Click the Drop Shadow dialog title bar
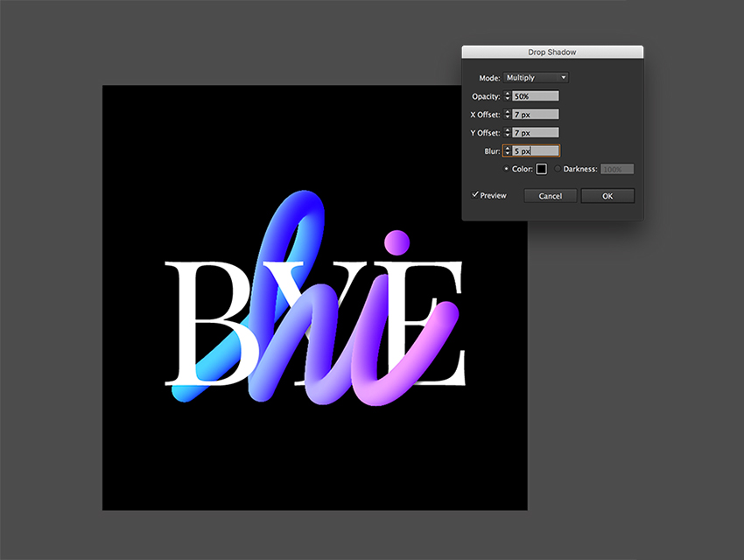This screenshot has height=560, width=744. click(x=552, y=52)
